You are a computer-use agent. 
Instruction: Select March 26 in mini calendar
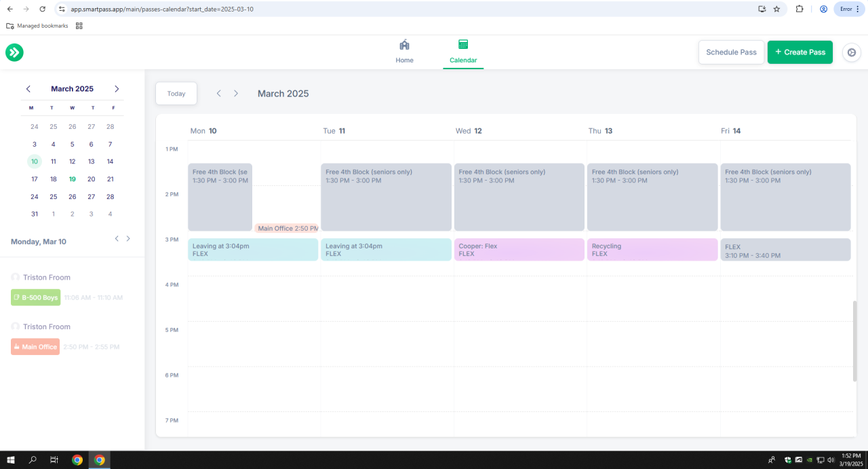coord(73,197)
